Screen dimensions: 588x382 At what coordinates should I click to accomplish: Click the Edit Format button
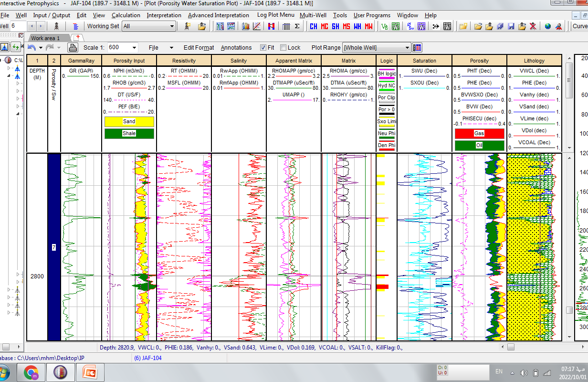pyautogui.click(x=199, y=47)
